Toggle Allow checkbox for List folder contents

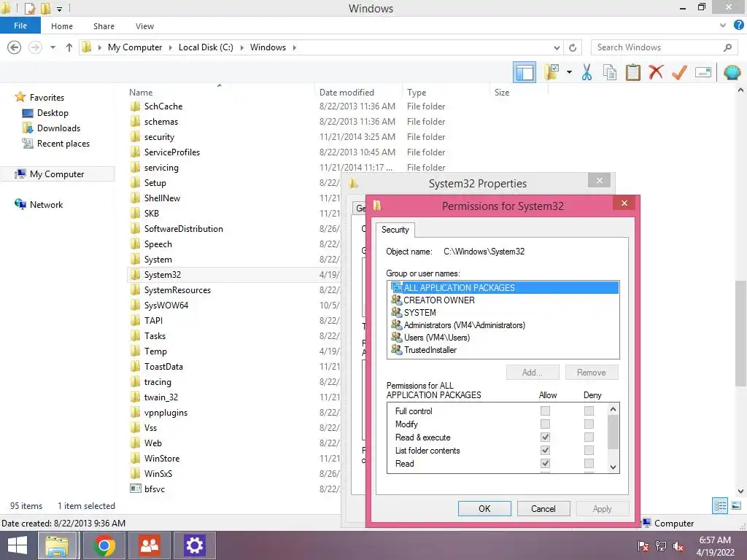(545, 450)
